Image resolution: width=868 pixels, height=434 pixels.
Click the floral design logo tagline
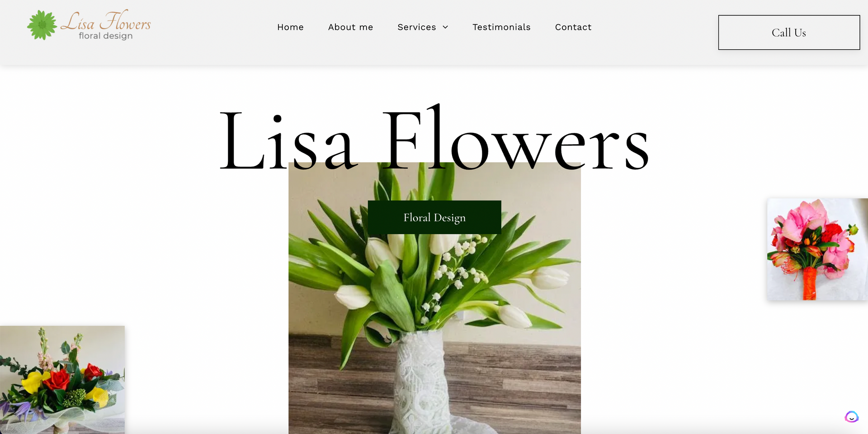click(x=106, y=36)
